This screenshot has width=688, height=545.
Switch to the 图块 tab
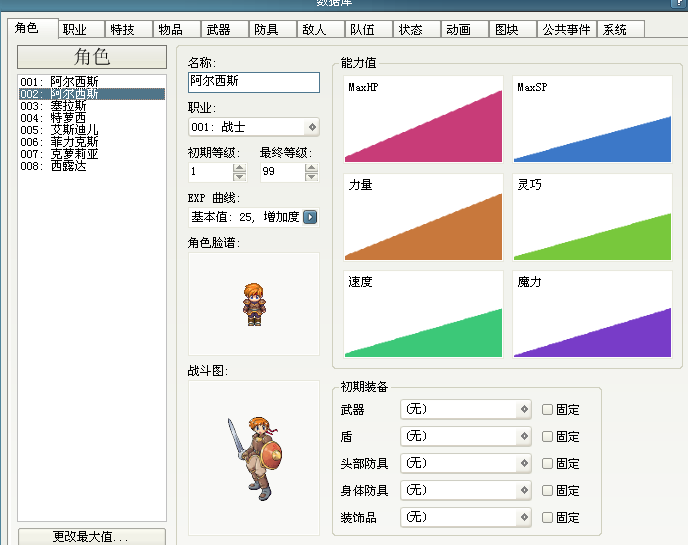tap(513, 29)
